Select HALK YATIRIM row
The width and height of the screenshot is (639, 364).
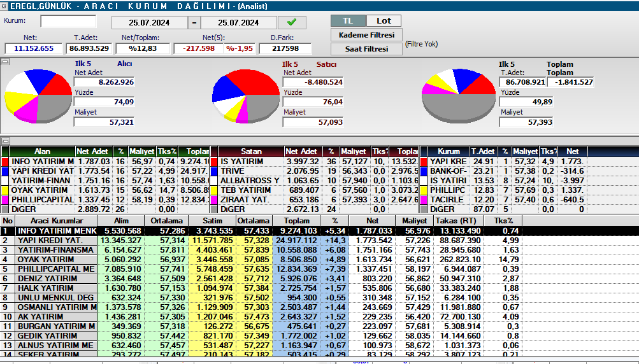click(320, 288)
